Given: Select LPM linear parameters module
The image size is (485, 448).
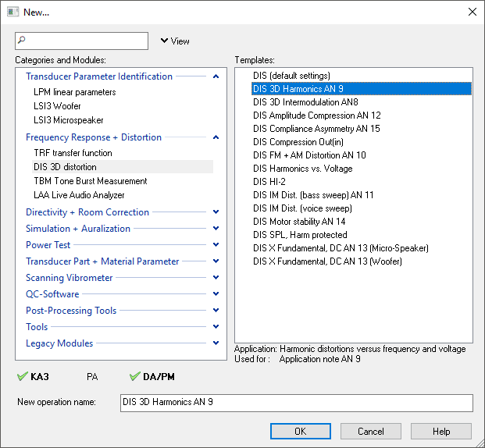Looking at the screenshot, I should [x=74, y=92].
